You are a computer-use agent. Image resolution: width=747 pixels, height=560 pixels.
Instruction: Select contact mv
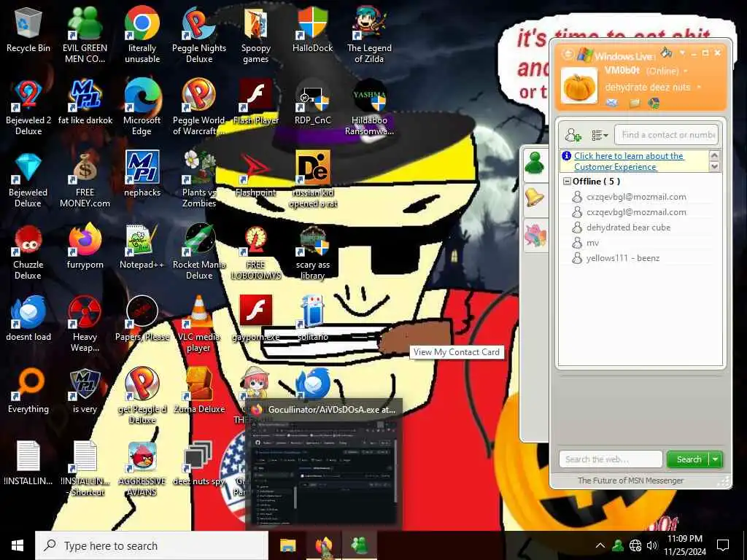pos(592,243)
